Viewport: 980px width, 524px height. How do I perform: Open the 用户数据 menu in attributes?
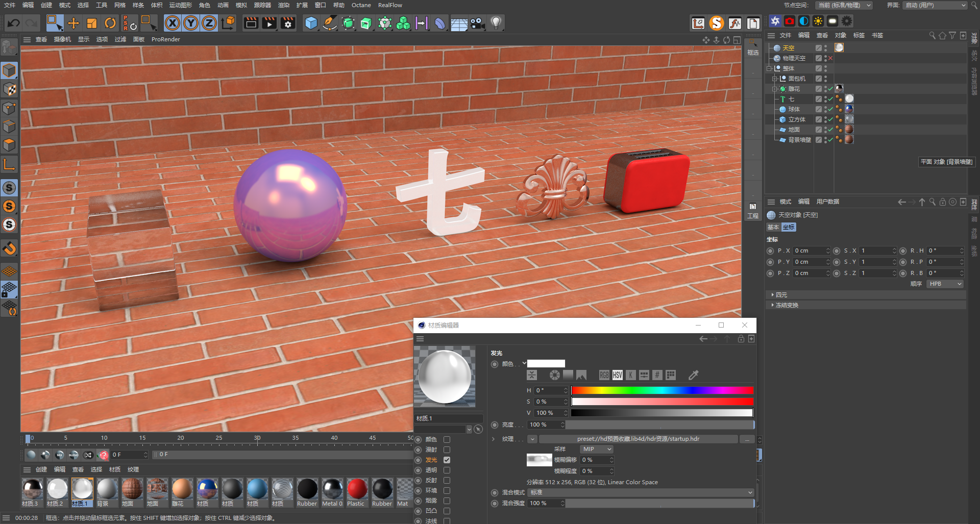[x=828, y=202]
